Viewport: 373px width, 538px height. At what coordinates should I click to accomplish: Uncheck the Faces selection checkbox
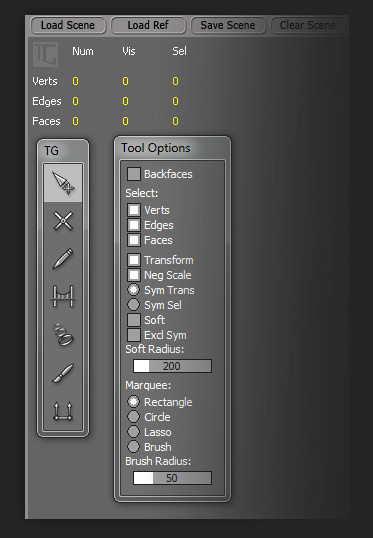click(134, 240)
